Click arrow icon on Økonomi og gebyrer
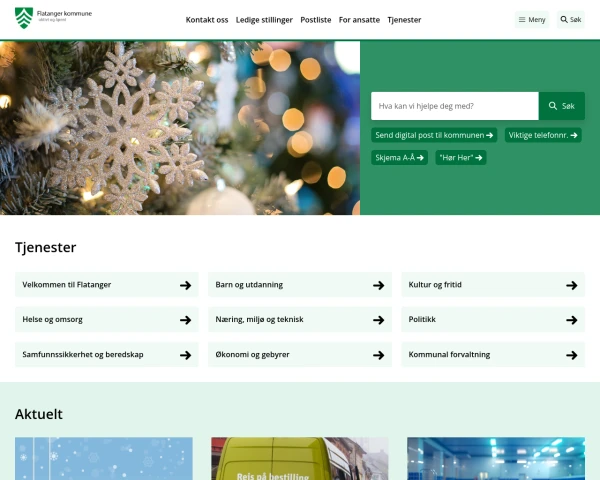 379,355
